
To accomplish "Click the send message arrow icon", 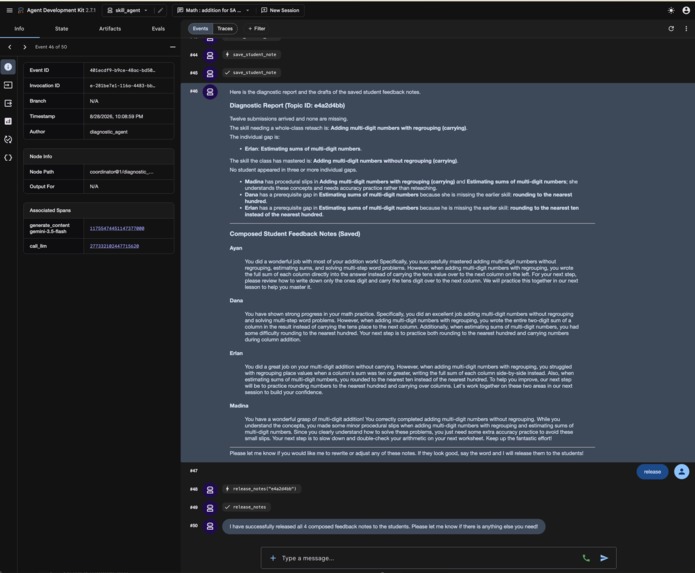I will (604, 558).
